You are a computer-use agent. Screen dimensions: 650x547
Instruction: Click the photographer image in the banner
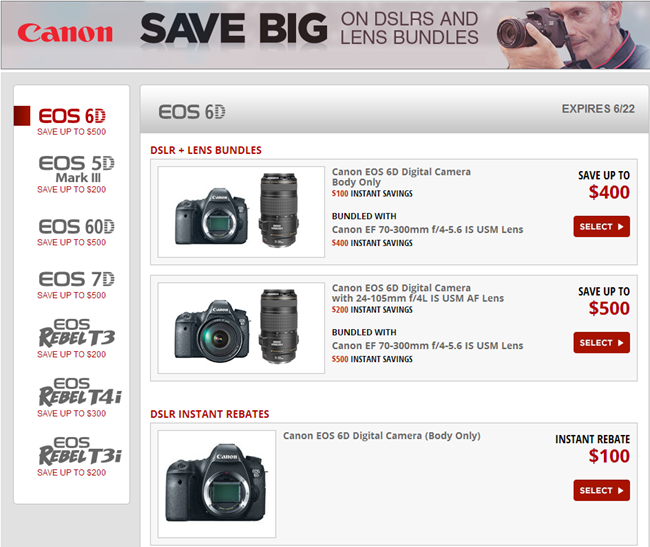click(572, 35)
